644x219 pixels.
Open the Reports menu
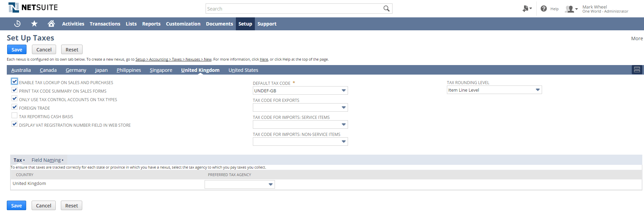click(151, 24)
